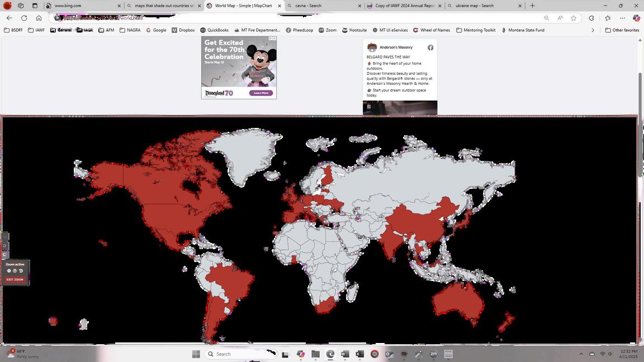Click the EXIT ZOOM button
The image size is (644, 362).
click(15, 279)
